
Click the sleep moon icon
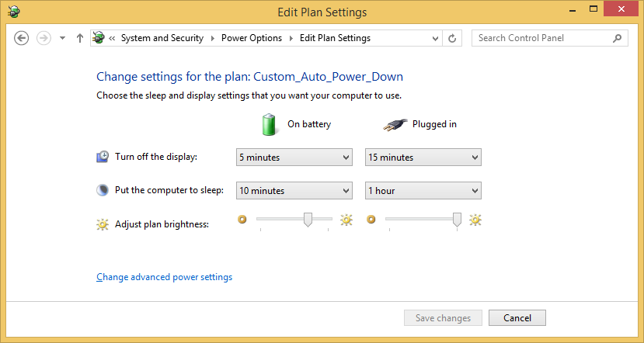point(103,190)
